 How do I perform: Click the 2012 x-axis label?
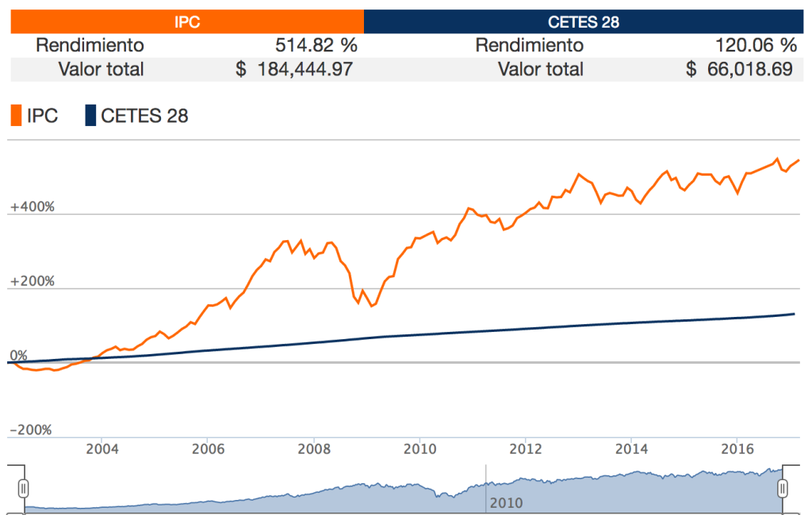[526, 448]
